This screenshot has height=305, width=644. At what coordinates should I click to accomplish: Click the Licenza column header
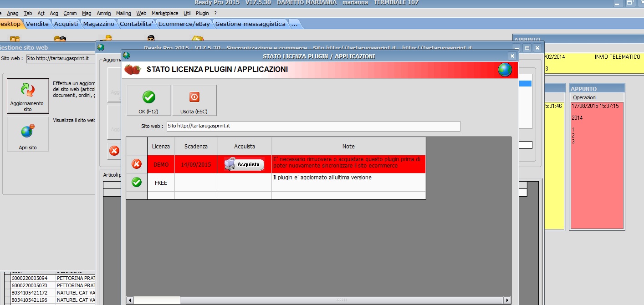[161, 146]
